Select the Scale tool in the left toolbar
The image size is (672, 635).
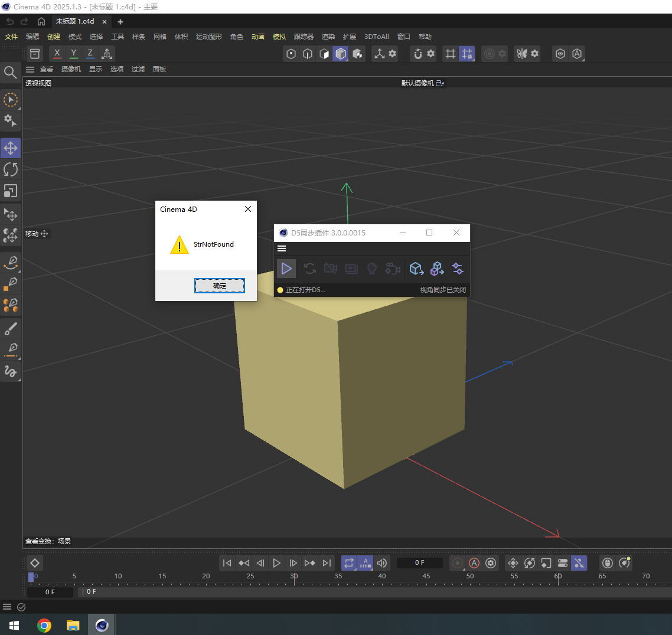tap(11, 191)
